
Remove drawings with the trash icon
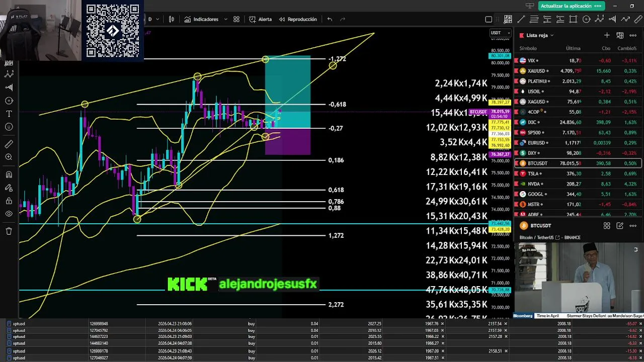click(9, 231)
